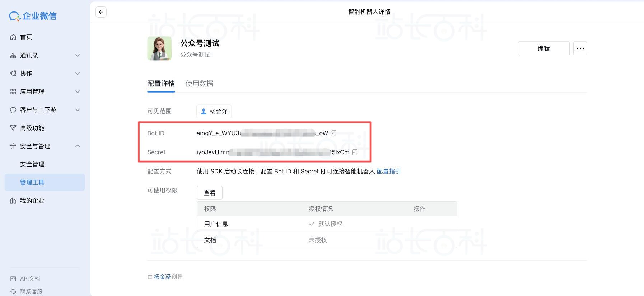Image resolution: width=644 pixels, height=296 pixels.
Task: Copy the Secret value
Action: [355, 152]
